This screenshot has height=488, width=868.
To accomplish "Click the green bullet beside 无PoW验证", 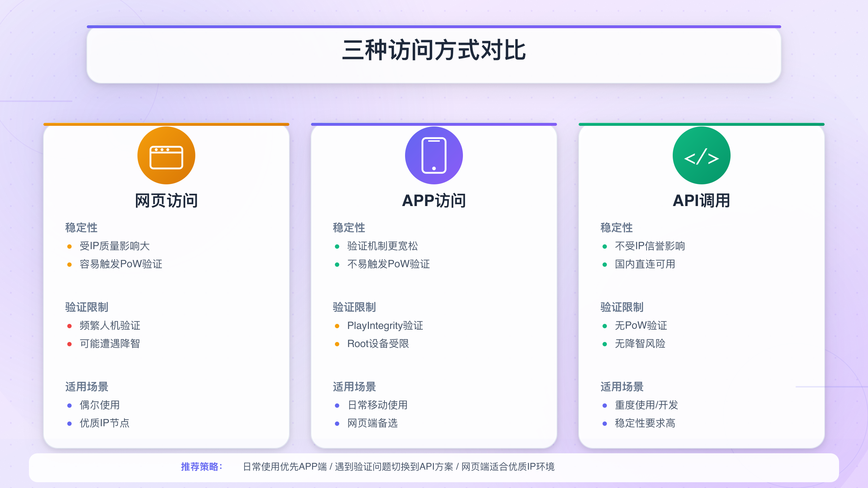I will click(604, 326).
